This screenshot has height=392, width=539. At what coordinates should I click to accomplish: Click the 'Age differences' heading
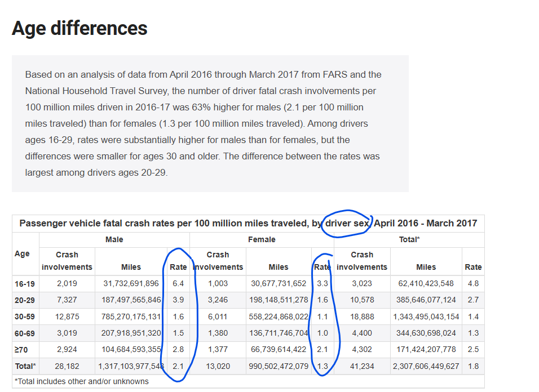coord(79,28)
